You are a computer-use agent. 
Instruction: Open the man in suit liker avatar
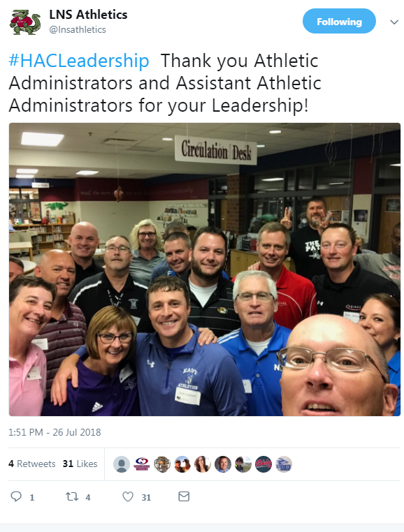click(x=223, y=464)
